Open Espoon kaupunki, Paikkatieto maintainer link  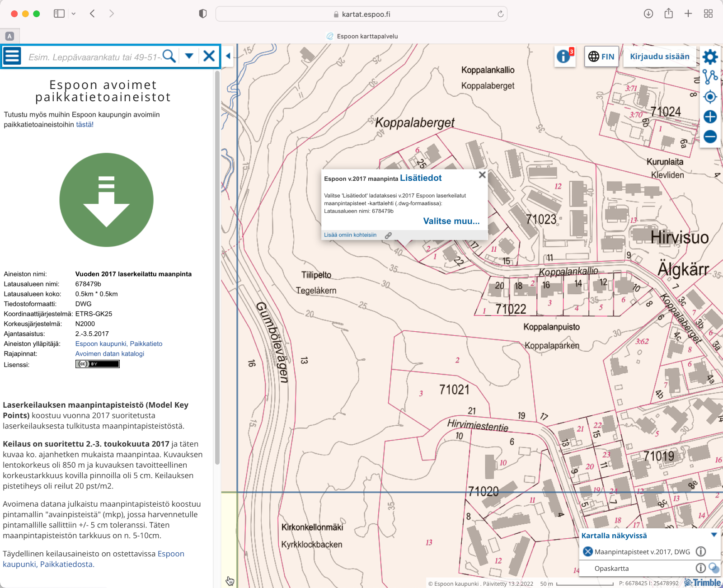point(119,344)
